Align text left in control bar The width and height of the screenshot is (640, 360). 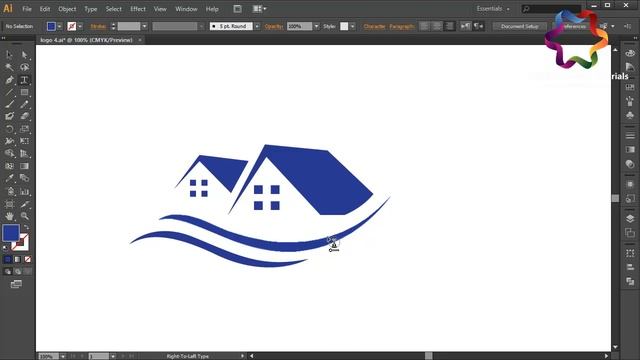(424, 26)
